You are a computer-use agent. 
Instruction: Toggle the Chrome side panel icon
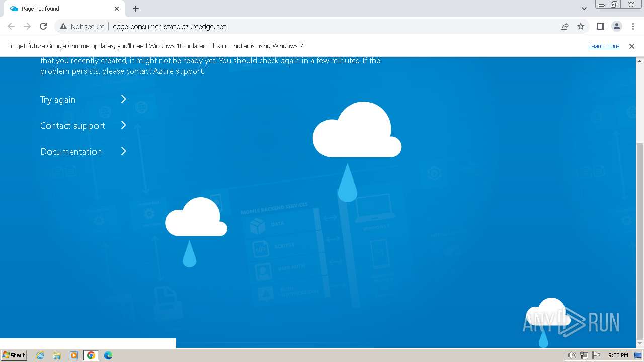click(x=600, y=27)
